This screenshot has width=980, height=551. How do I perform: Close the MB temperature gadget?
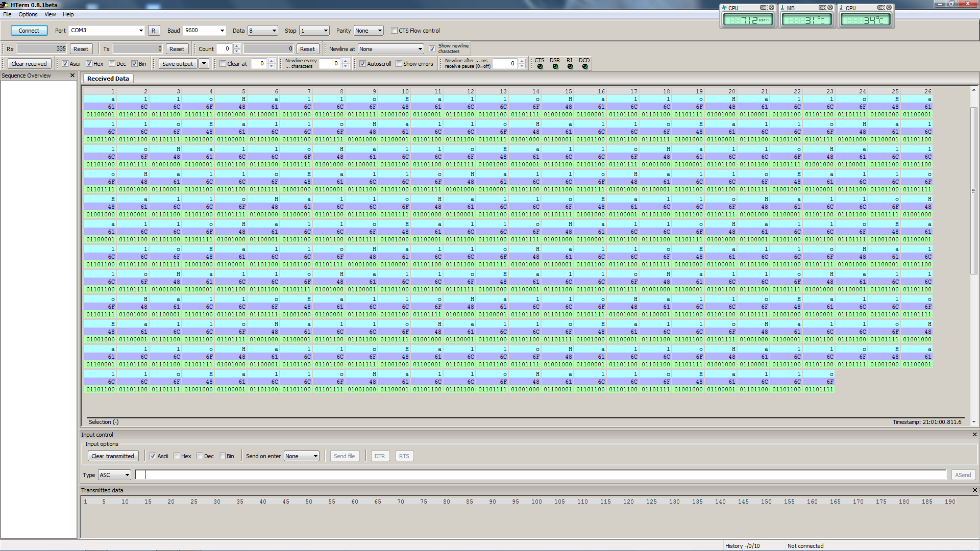coord(830,8)
